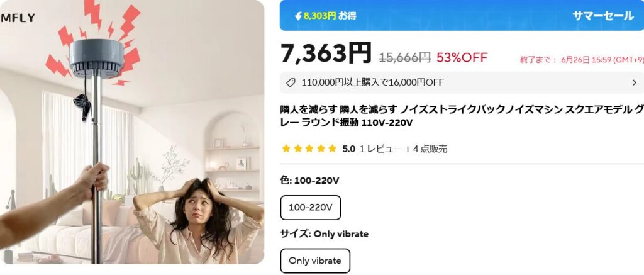Click the MFLY brand logo on image
Viewport: 644px width, 275px height.
tap(17, 18)
